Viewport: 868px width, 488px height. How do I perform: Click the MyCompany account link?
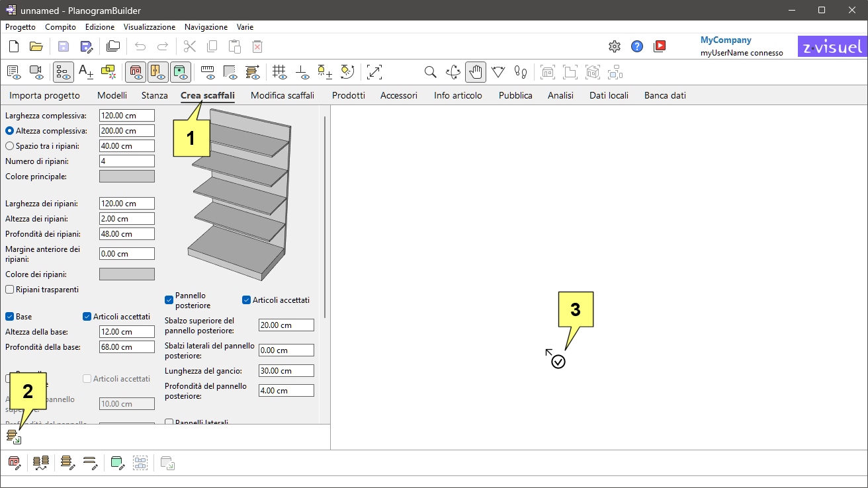click(x=726, y=40)
